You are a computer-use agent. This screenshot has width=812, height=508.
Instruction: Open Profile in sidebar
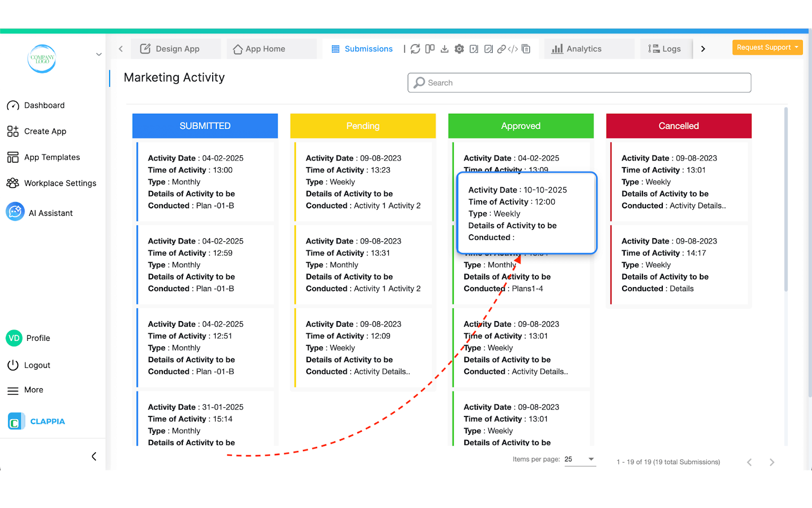tap(38, 338)
